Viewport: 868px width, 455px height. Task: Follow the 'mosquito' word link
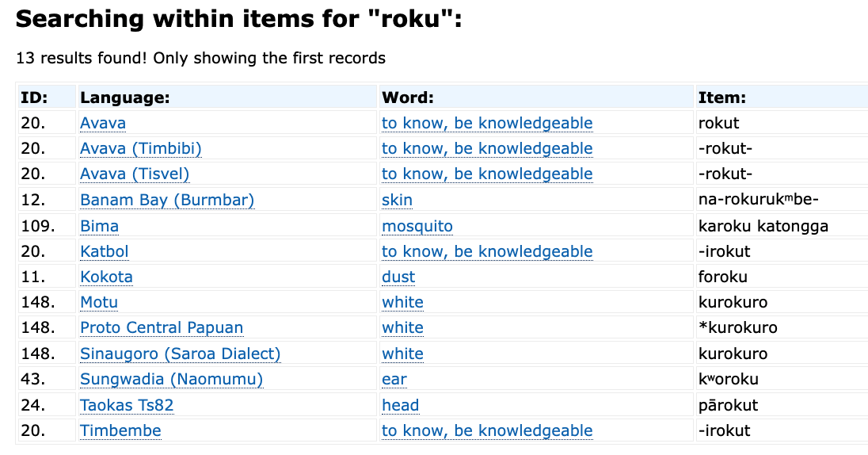[417, 226]
